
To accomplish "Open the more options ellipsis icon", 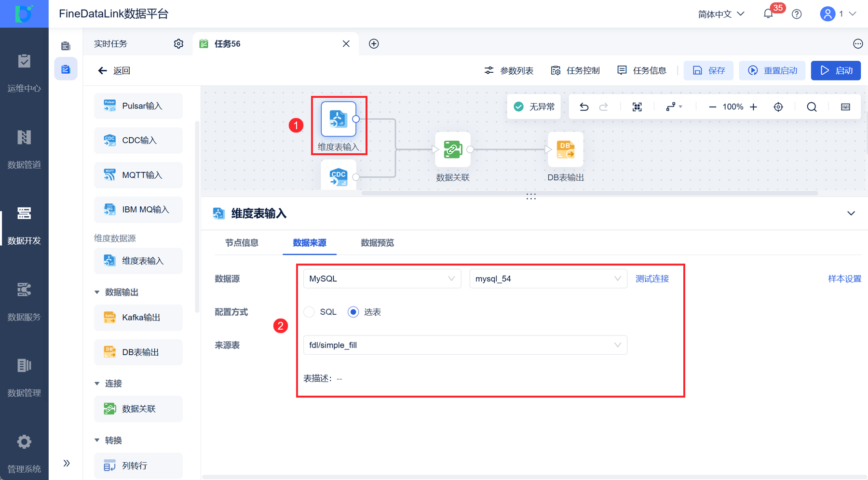I will pos(858,44).
